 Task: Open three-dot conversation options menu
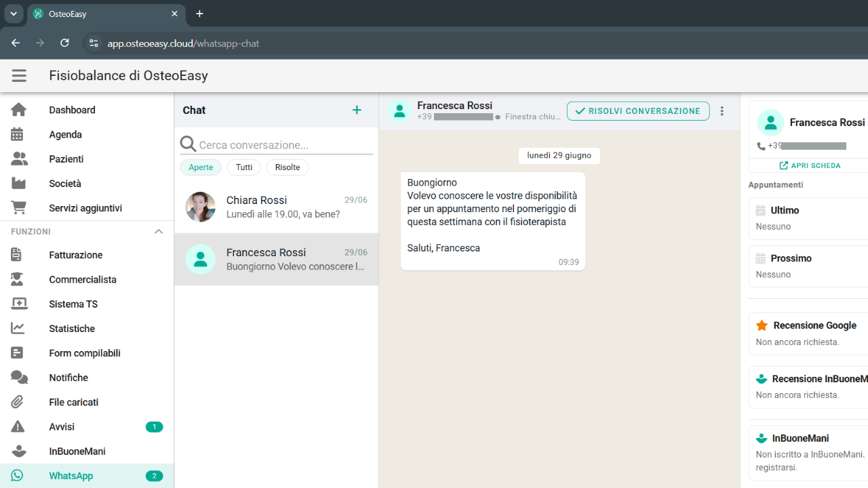coord(722,111)
